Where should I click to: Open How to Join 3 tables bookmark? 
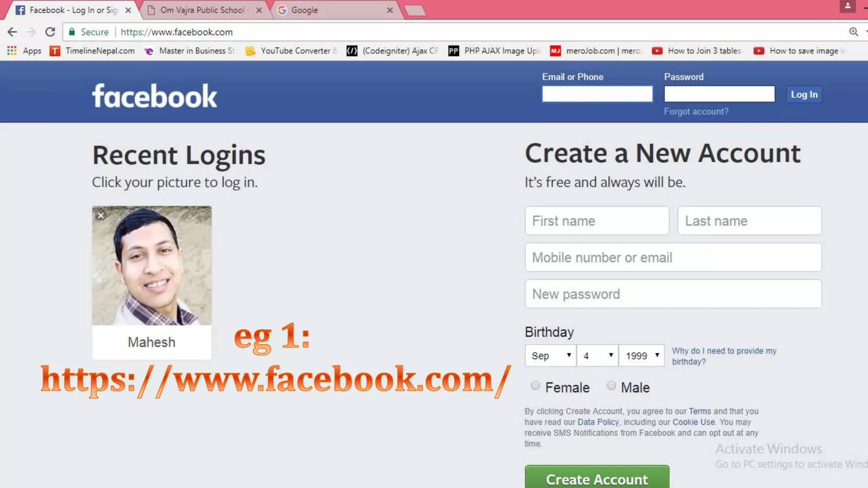(x=704, y=51)
